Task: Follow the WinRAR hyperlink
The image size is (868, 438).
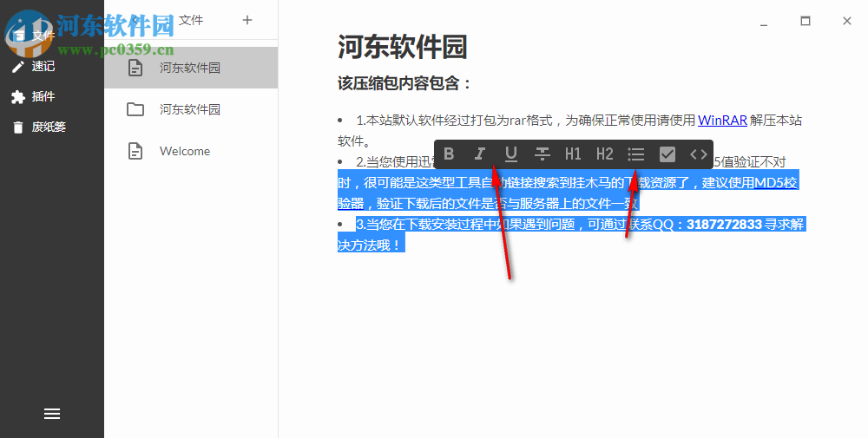Action: [x=722, y=120]
